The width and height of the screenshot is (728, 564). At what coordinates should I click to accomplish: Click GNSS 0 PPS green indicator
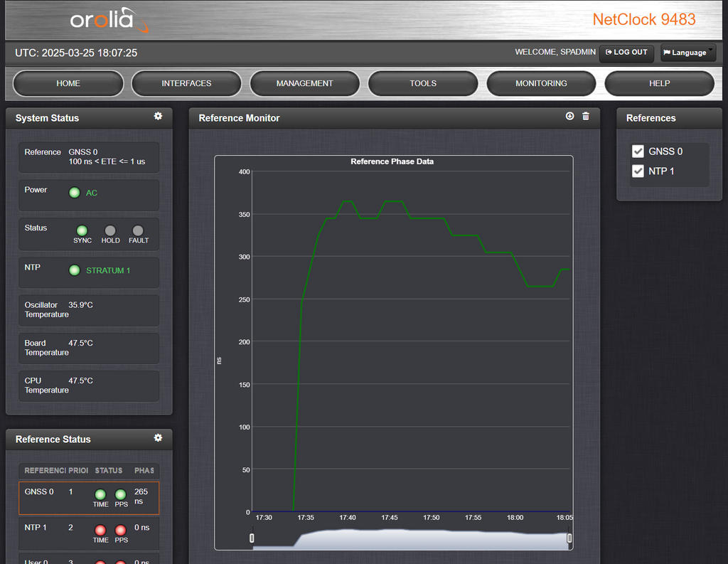tap(121, 494)
